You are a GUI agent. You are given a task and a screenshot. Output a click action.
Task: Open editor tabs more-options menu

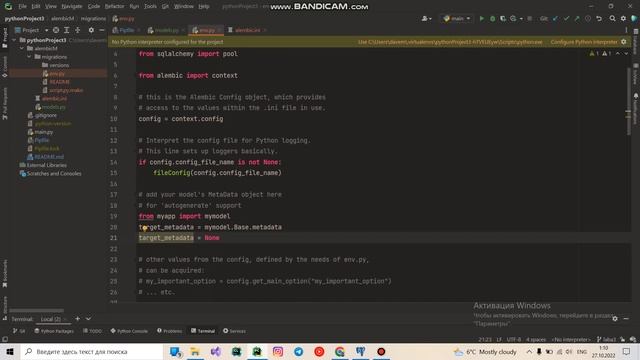[626, 30]
